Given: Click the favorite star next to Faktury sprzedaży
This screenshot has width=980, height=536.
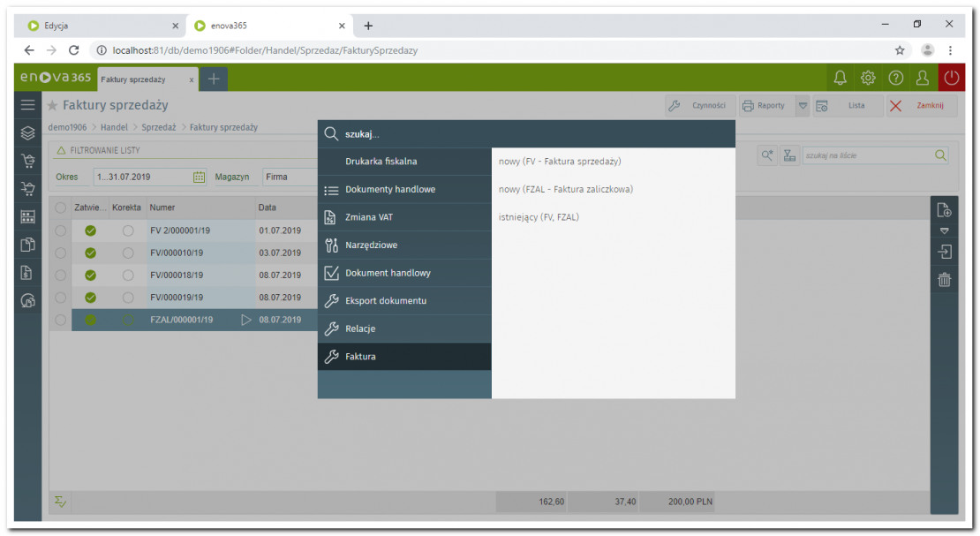Looking at the screenshot, I should (x=53, y=106).
